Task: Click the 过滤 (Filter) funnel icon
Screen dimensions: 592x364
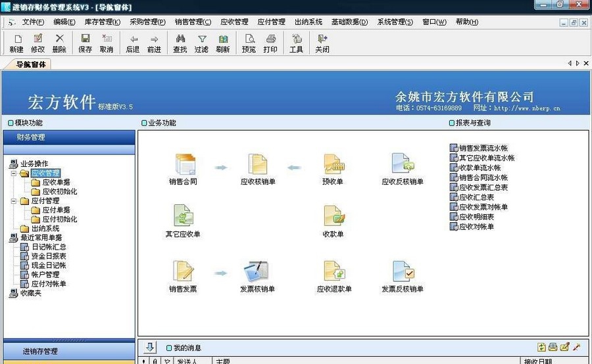Action: [202, 43]
